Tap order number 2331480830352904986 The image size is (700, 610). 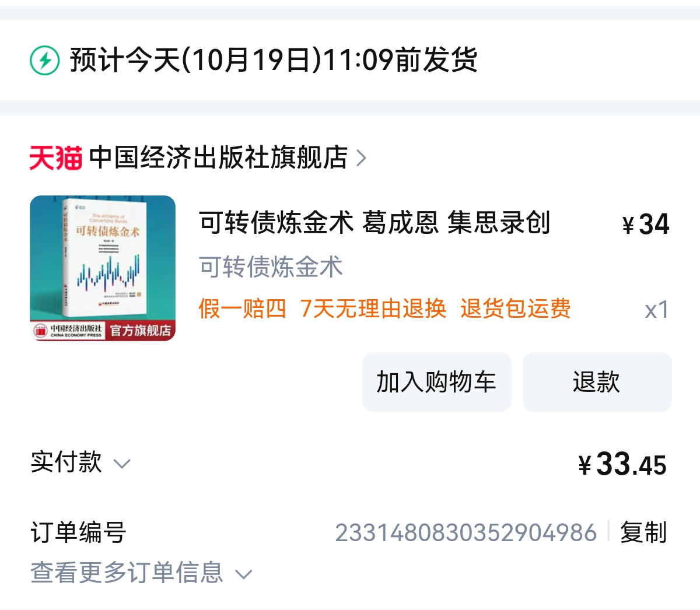coord(466,533)
